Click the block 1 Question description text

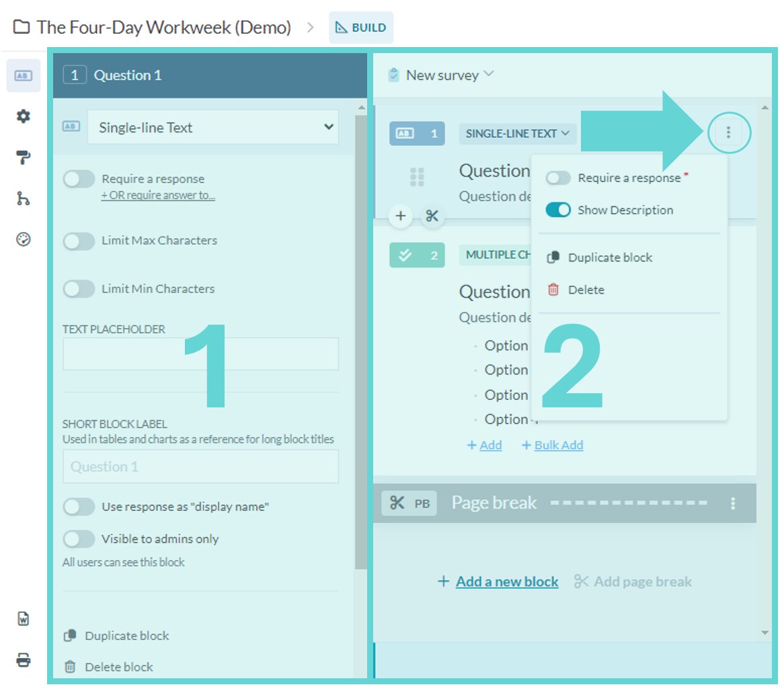pyautogui.click(x=495, y=196)
